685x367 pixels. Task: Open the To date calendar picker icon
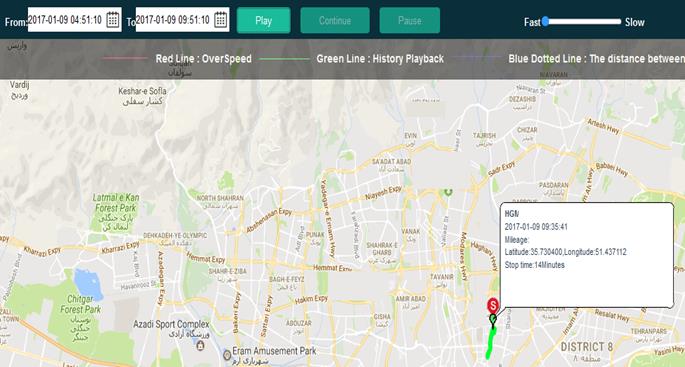point(221,20)
